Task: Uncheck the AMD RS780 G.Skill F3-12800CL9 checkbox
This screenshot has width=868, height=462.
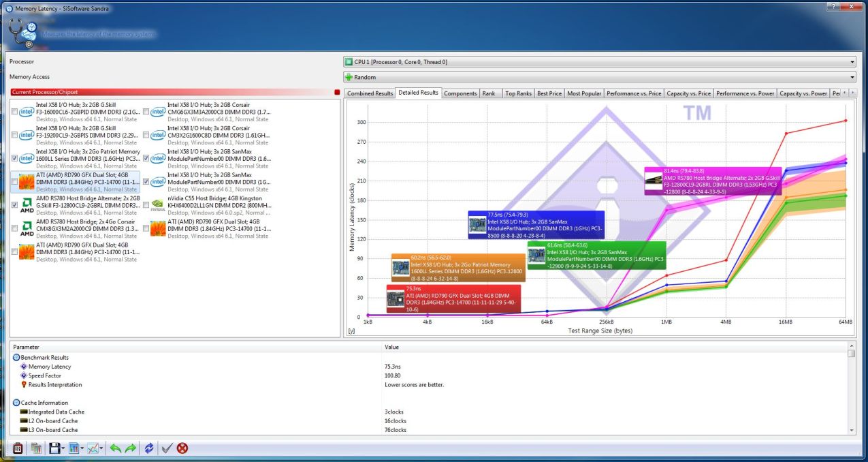Action: point(14,205)
